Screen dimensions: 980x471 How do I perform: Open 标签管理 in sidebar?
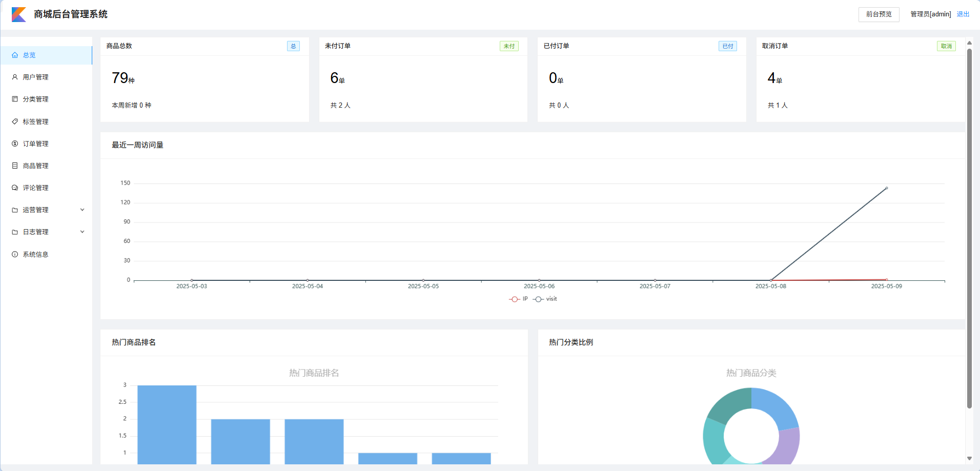tap(46, 121)
